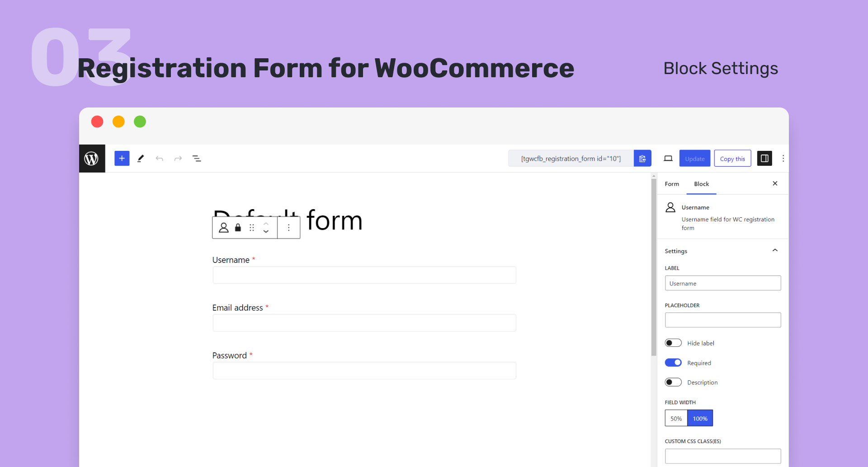
Task: Click the Update button
Action: tap(695, 159)
